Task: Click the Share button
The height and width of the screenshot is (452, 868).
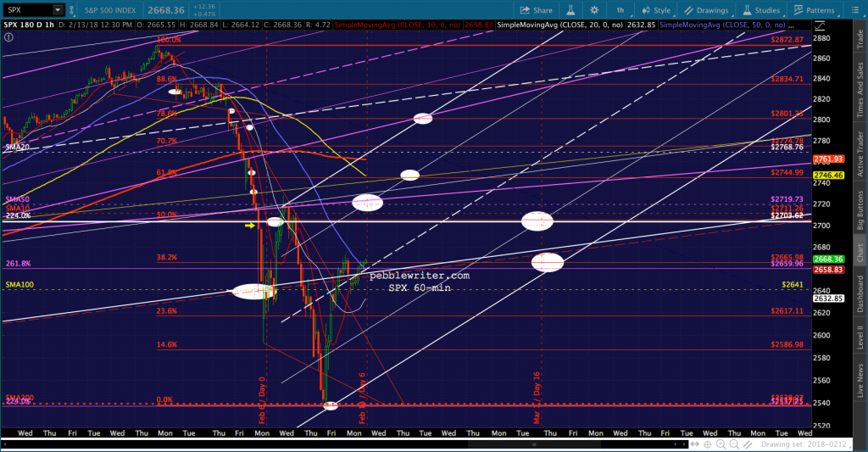Action: 536,10
